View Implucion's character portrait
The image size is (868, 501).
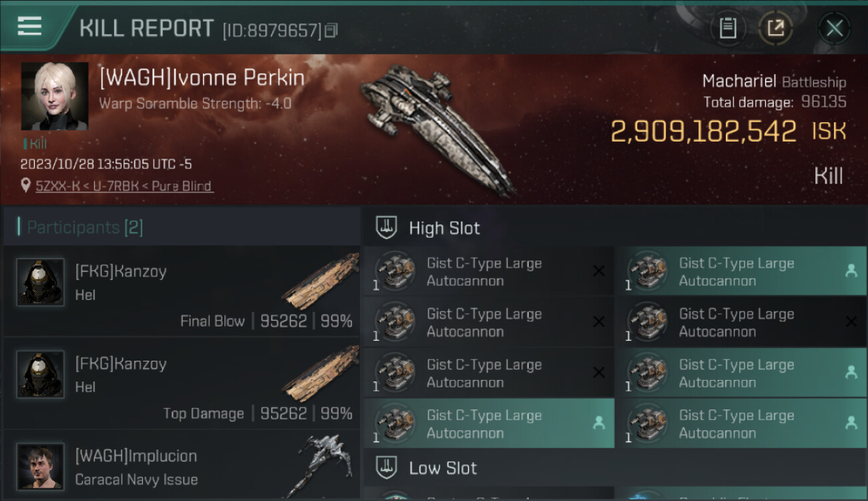[41, 466]
